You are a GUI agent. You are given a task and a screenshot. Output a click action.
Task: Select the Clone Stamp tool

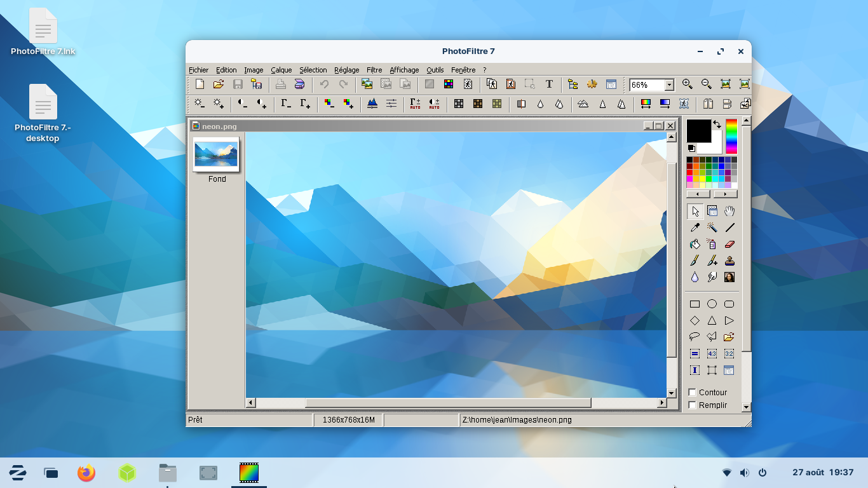click(729, 261)
